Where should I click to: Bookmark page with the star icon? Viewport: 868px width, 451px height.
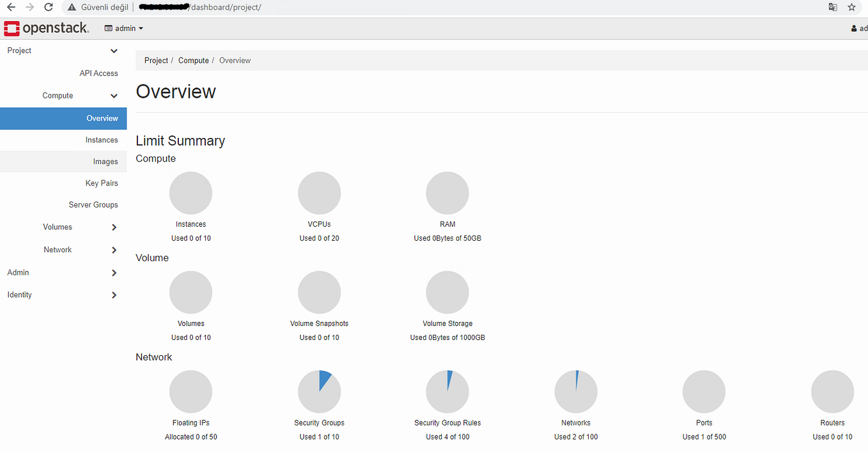click(x=851, y=7)
